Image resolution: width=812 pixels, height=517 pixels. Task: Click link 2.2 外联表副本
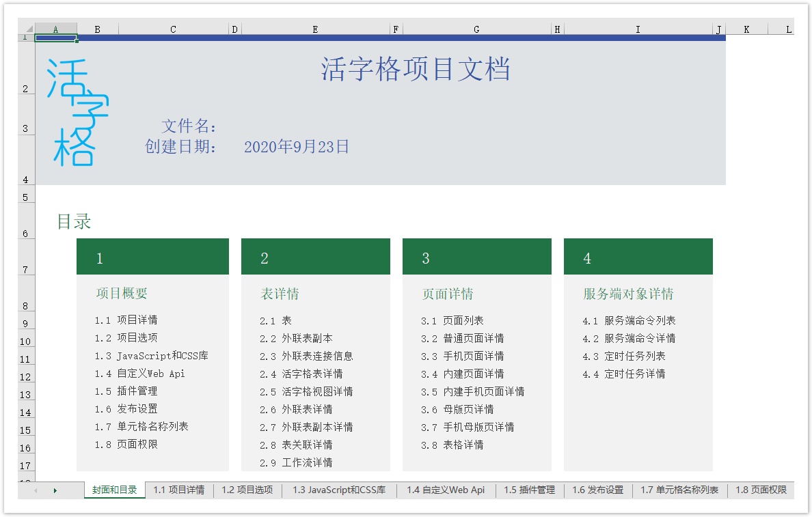click(296, 339)
